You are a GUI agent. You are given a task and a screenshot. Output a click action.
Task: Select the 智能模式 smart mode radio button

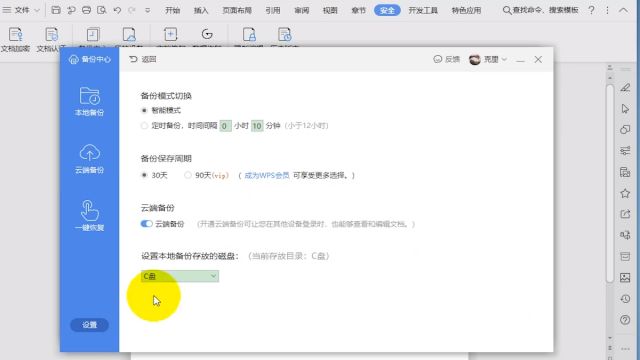pyautogui.click(x=144, y=110)
